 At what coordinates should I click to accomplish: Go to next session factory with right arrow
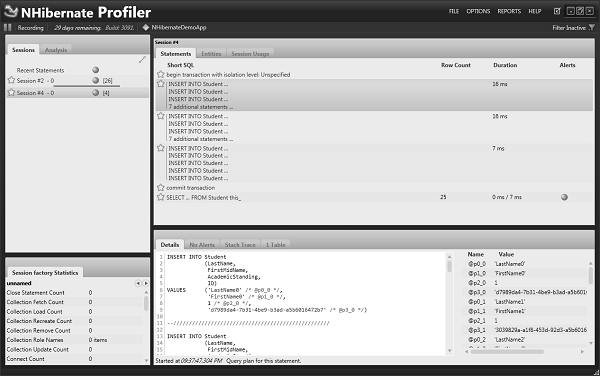point(146,283)
